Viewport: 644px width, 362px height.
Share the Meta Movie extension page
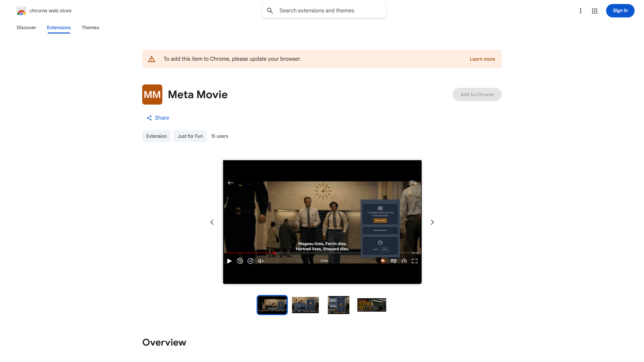pyautogui.click(x=158, y=118)
